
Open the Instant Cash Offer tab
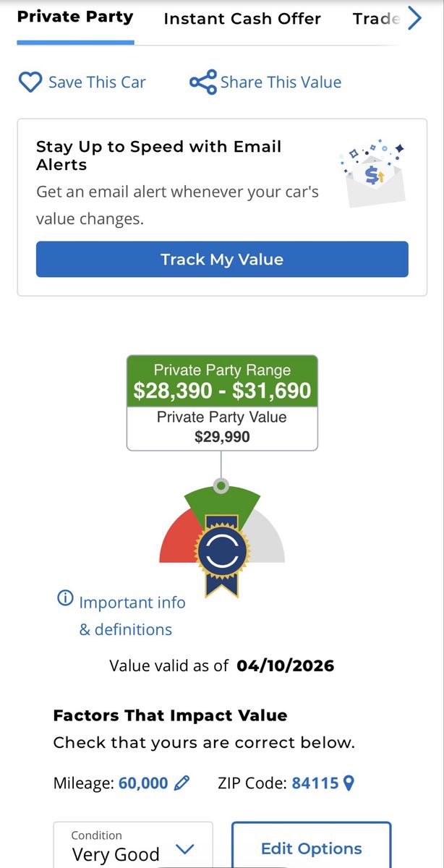(x=242, y=19)
